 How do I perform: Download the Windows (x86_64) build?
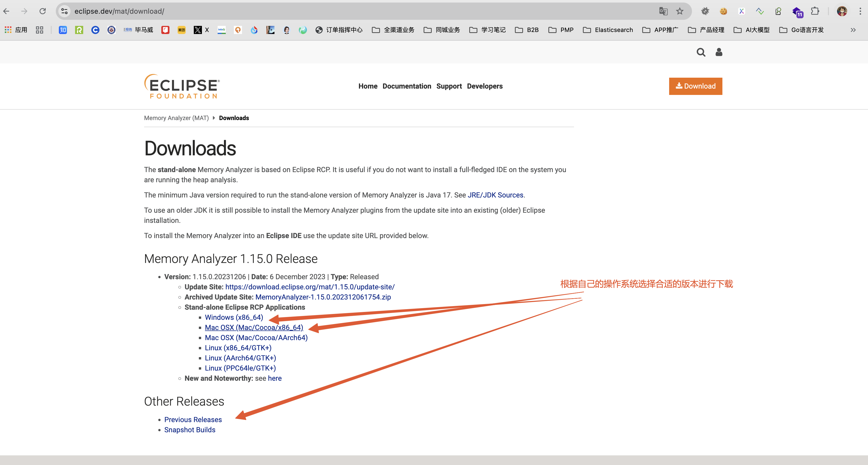[x=234, y=317]
